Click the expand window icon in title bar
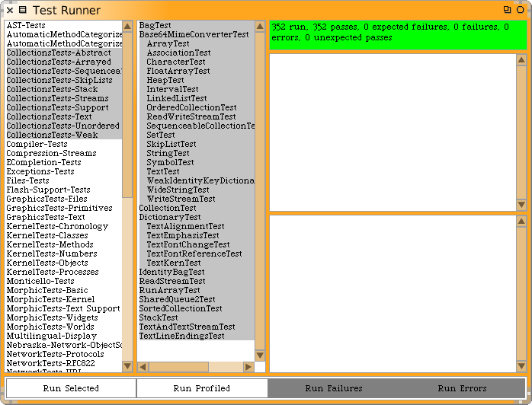Screen dimensions: 532x405 coord(508,10)
